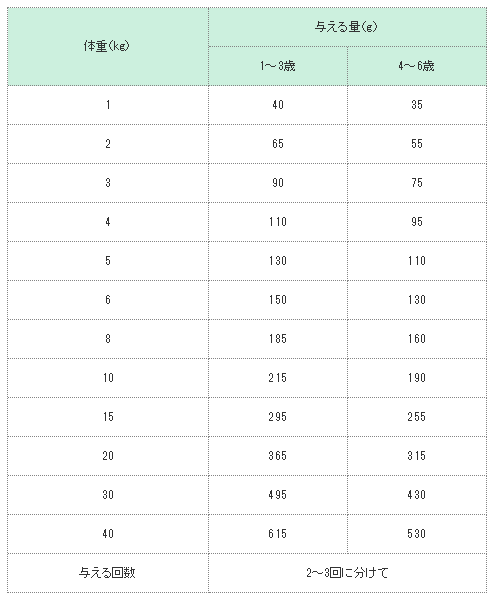Select the 4～6歳 column header
The height and width of the screenshot is (596, 493).
point(417,66)
